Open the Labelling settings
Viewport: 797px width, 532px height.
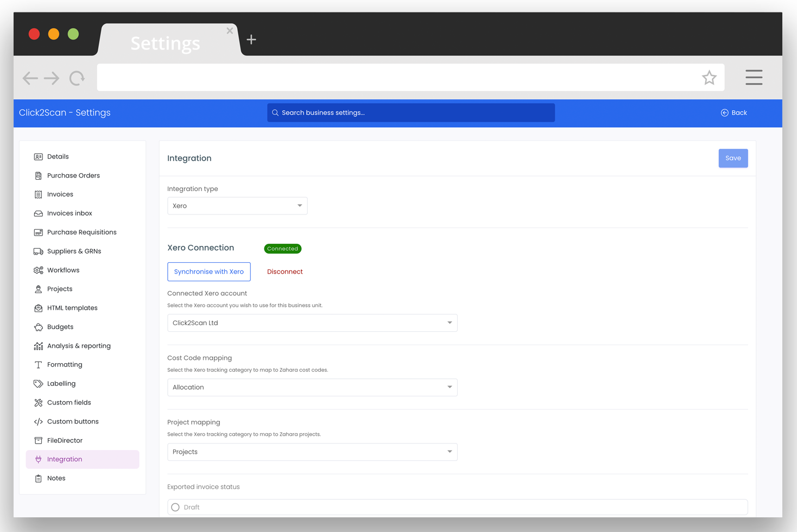click(61, 383)
